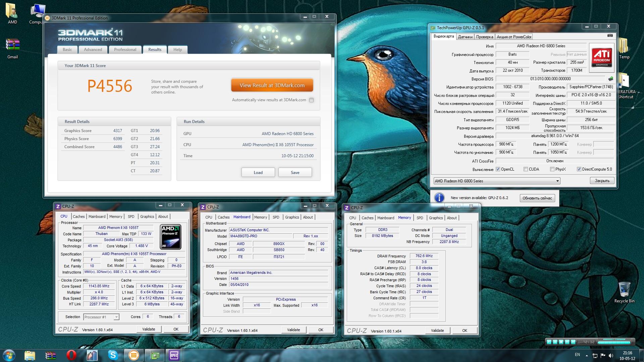Viewport: 644px width, 362px height.
Task: Open the AMD folder on the desktop
Action: coord(12,13)
